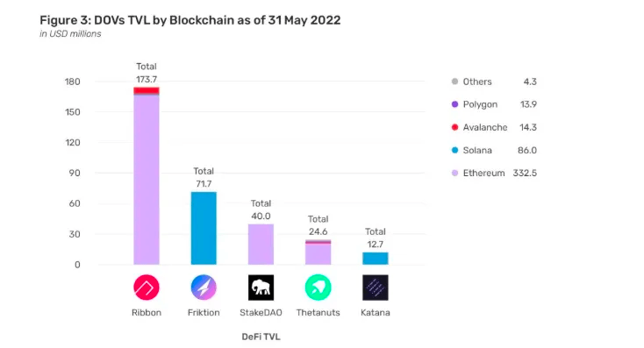Click the Figure 3 chart title
The width and height of the screenshot is (644, 348).
(x=190, y=20)
